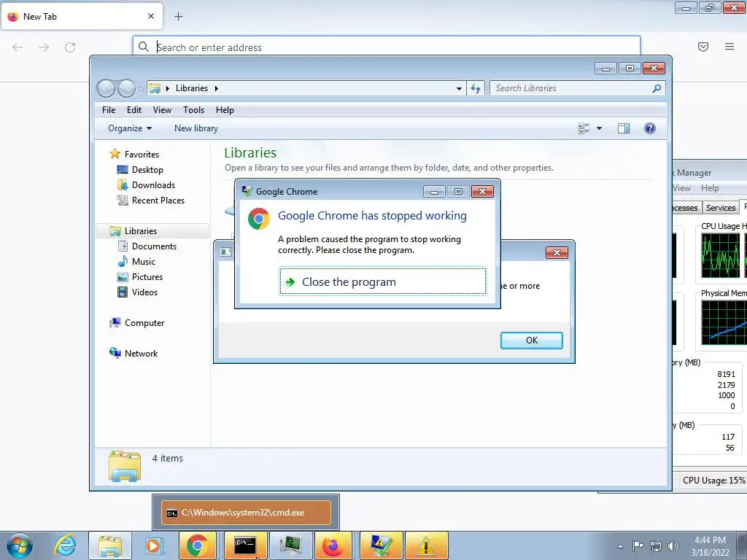Open Documents library in sidebar
Viewport: 747px width, 560px height.
point(154,246)
